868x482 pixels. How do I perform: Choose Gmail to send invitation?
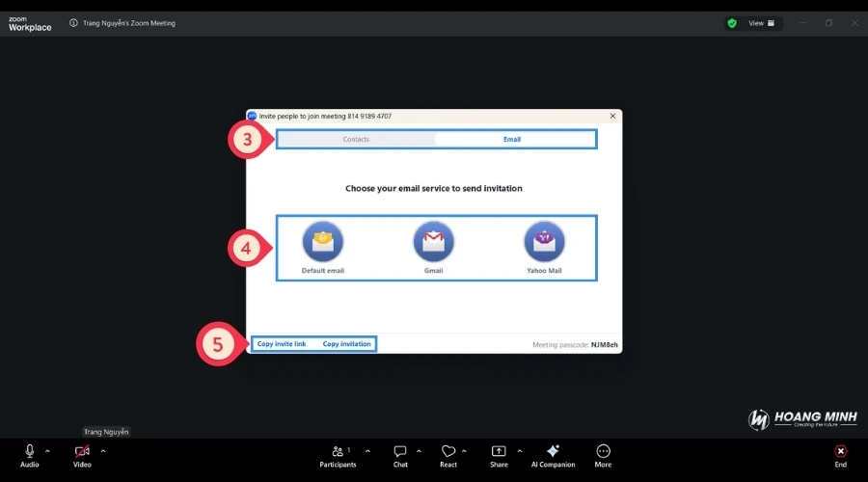pos(433,242)
